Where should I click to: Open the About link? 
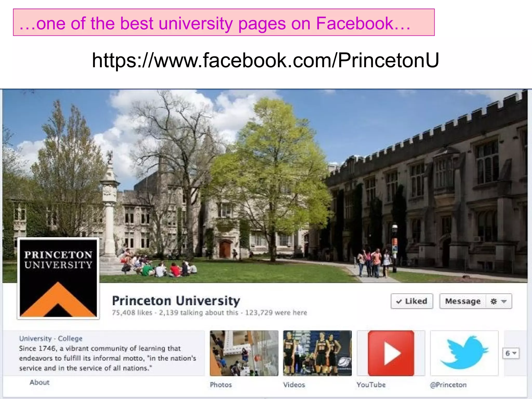(39, 382)
